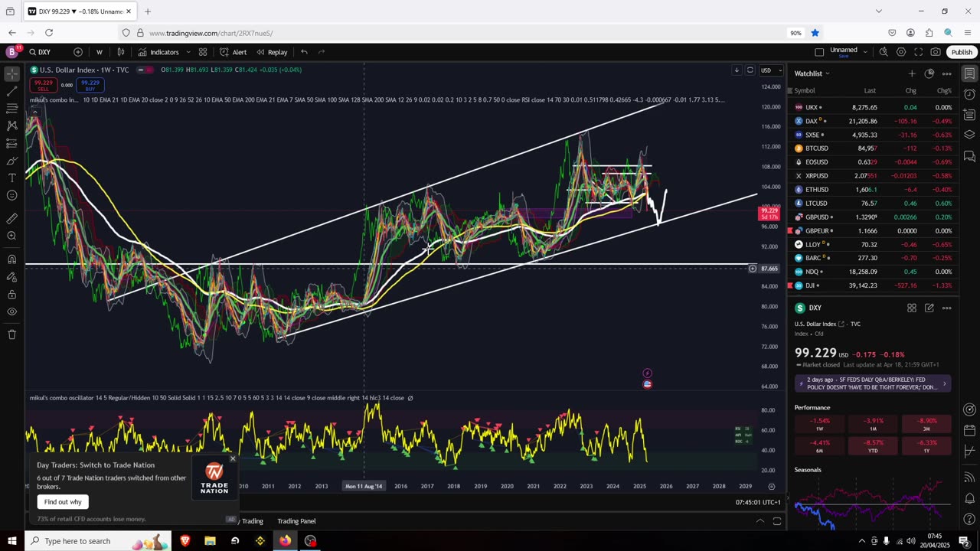Redo the last chart action

point(322,52)
